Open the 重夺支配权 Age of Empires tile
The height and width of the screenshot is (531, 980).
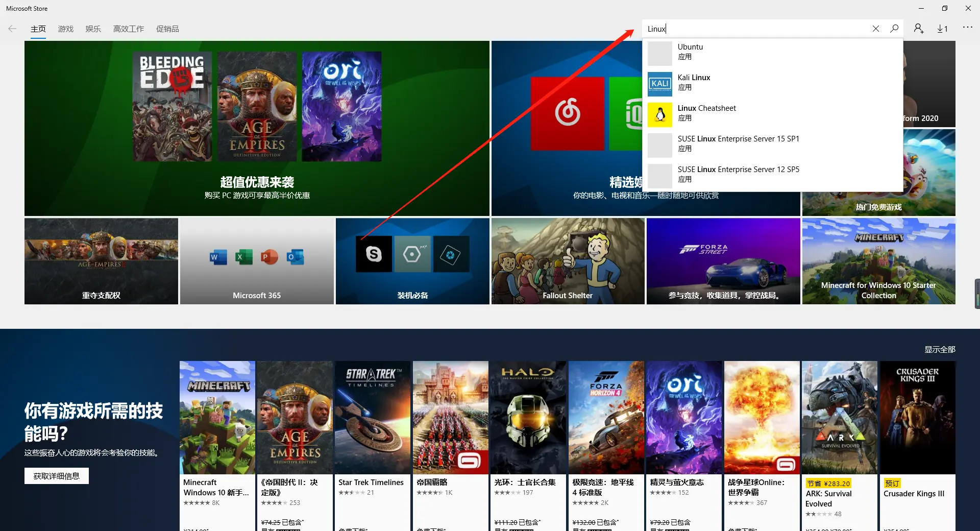coord(101,261)
